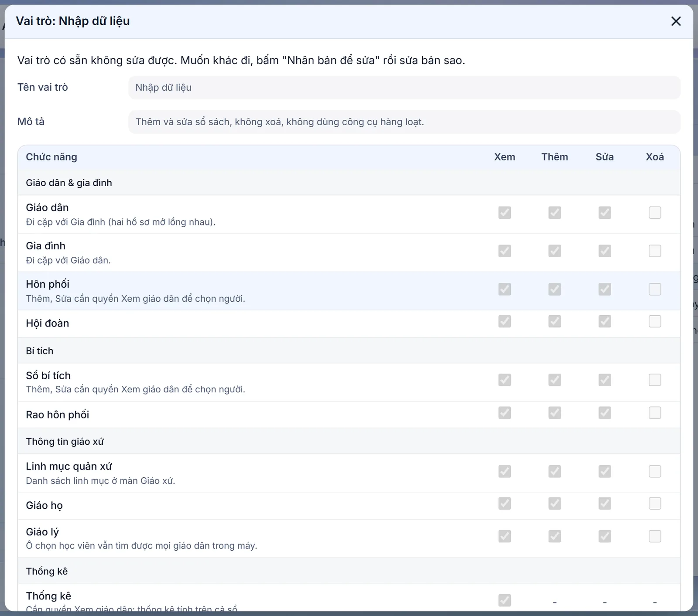Select the Hôn phối row label
Viewport: 698px width, 616px height.
pyautogui.click(x=48, y=284)
